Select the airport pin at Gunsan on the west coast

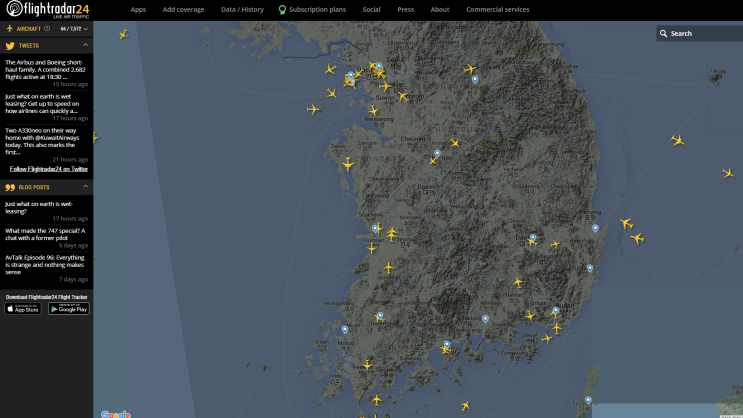375,229
